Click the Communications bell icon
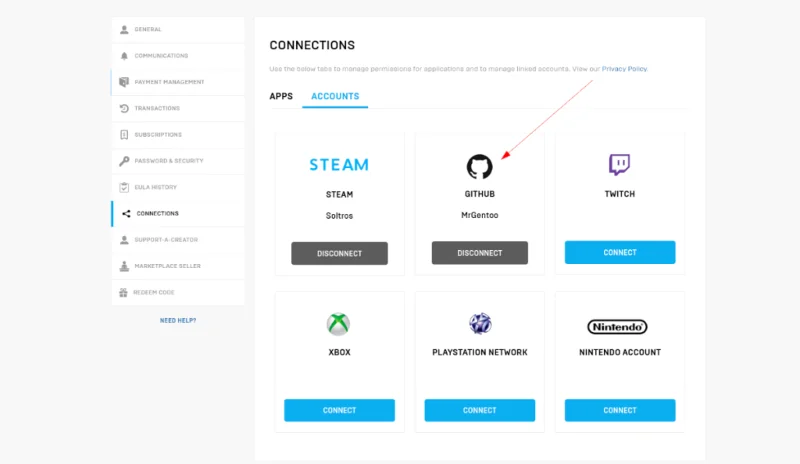Viewport: 800px width, 464px height. click(x=124, y=56)
